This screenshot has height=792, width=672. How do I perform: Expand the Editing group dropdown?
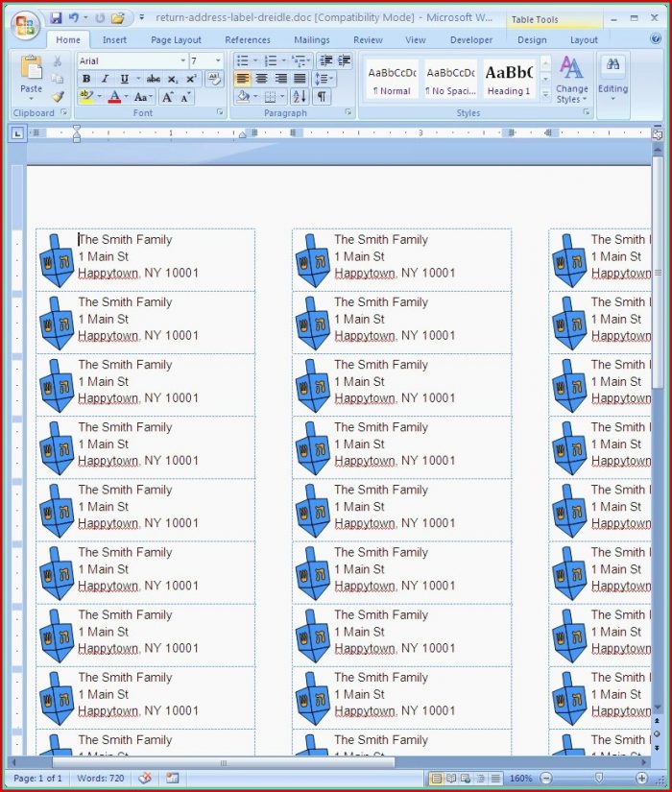tap(612, 80)
